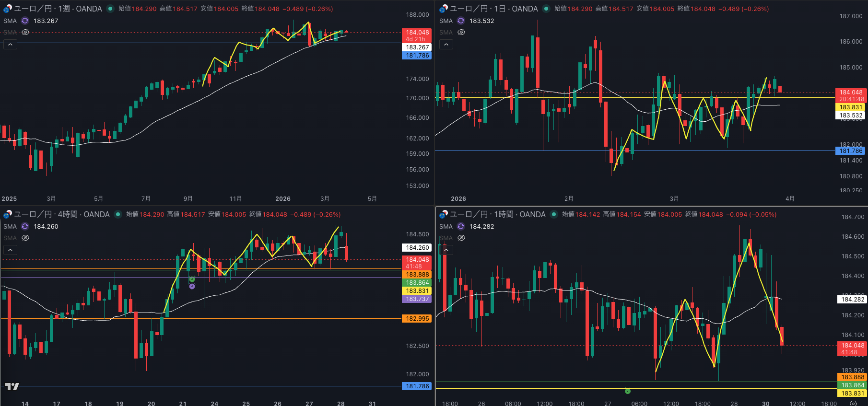Open chart settings gear in bottom-right corner
This screenshot has height=406, width=868.
coord(853,404)
